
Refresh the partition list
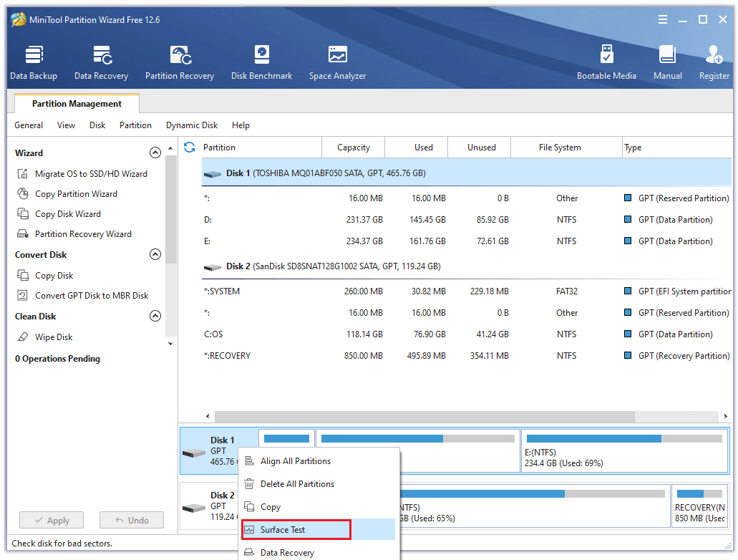190,148
